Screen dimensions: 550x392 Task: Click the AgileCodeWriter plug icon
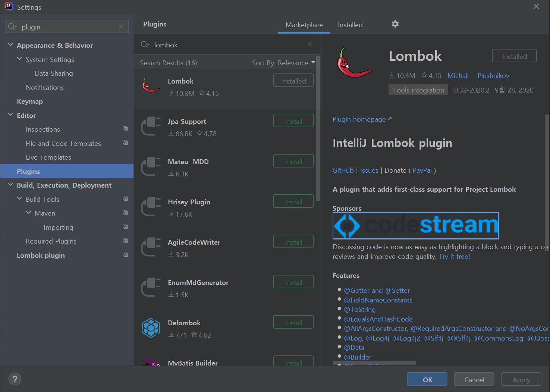tap(151, 247)
